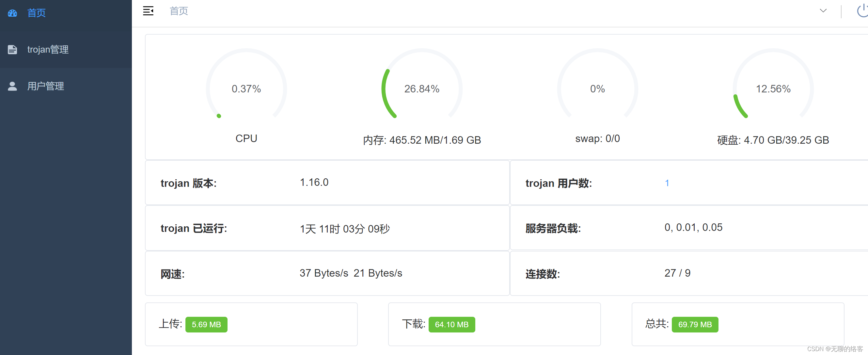Click the server load value 0, 0.01, 0.05

pyautogui.click(x=693, y=228)
